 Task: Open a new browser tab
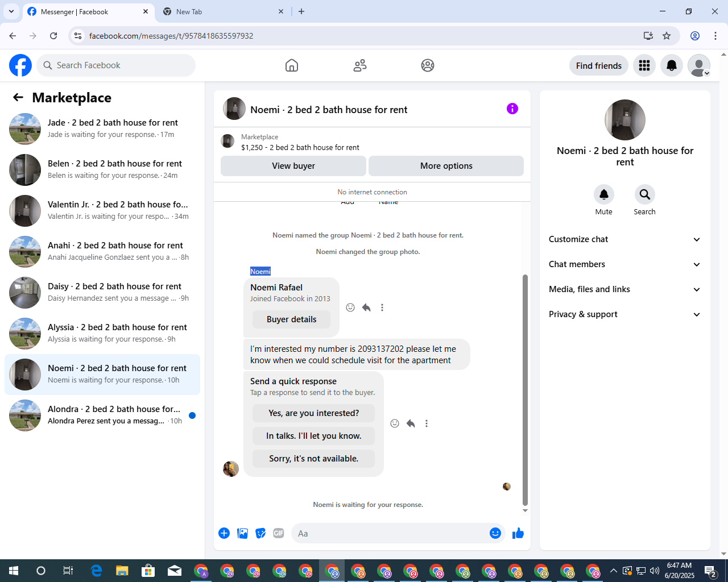click(x=301, y=11)
